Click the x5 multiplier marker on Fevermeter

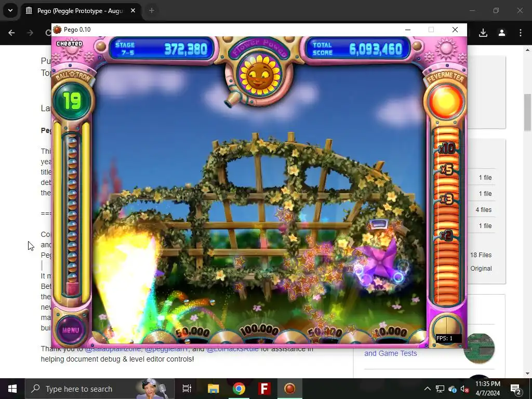(x=447, y=169)
